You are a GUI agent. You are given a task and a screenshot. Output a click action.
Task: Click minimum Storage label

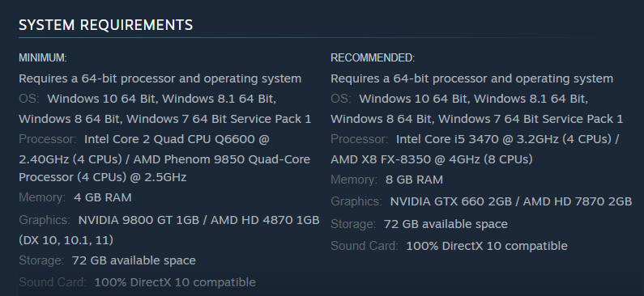pyautogui.click(x=41, y=260)
